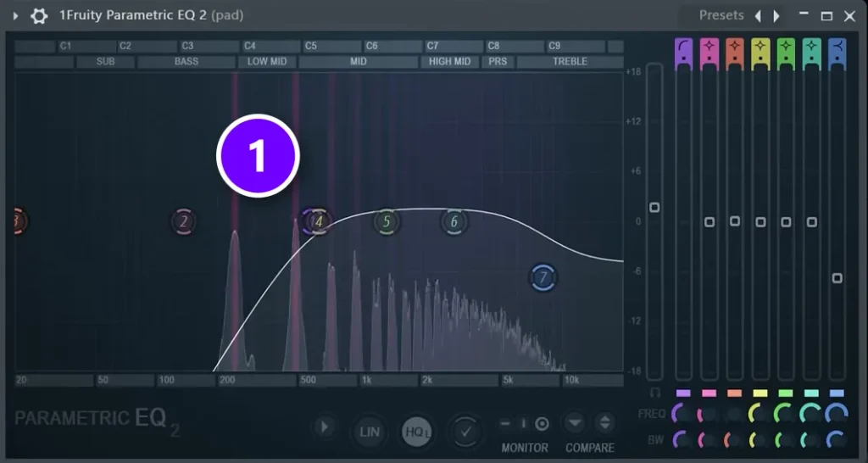The image size is (868, 463).
Task: Click the pink FREQ knob for band 2
Action: point(708,414)
